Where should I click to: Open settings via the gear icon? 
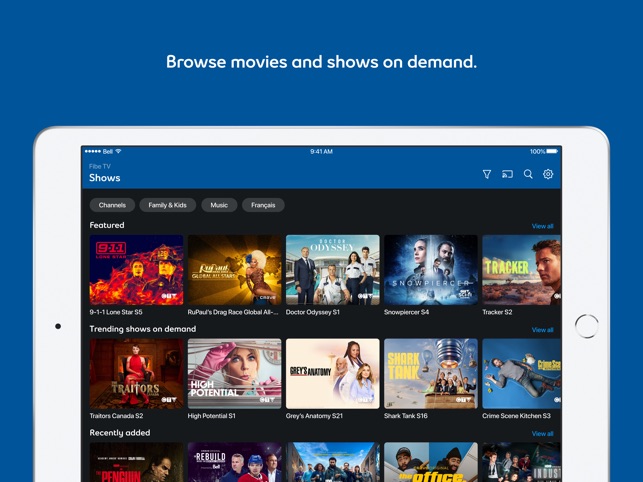click(548, 174)
